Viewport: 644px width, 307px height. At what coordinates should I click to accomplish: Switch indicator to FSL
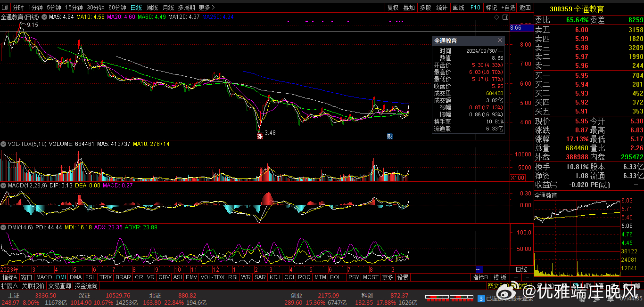(91, 277)
